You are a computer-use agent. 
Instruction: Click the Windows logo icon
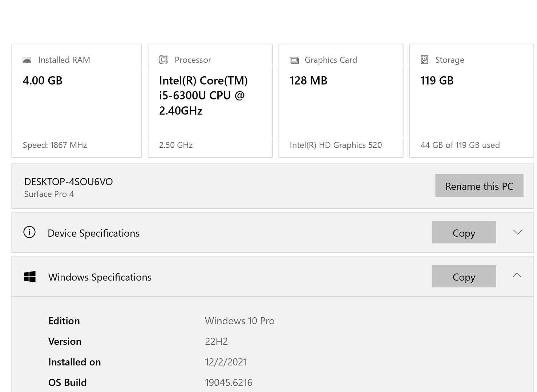pyautogui.click(x=30, y=277)
